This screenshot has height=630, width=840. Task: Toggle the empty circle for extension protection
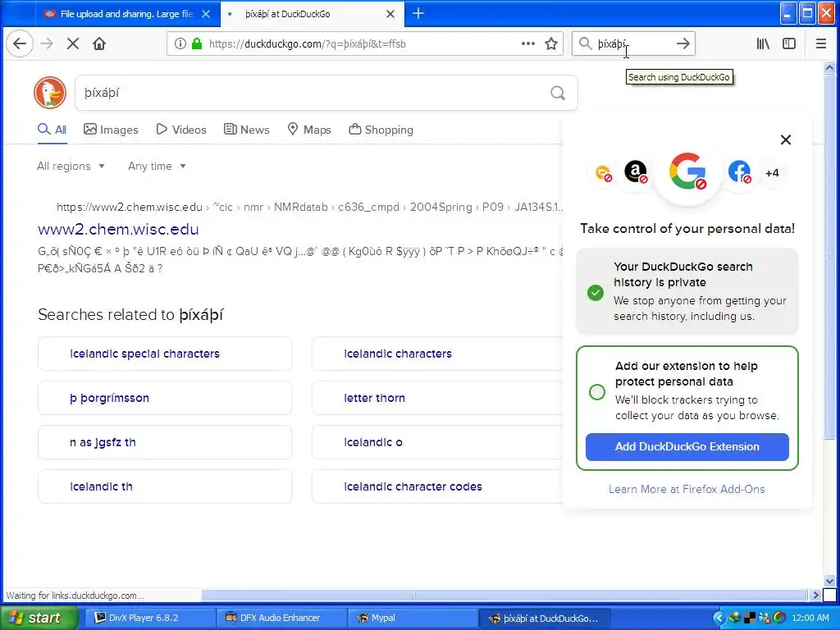point(597,392)
